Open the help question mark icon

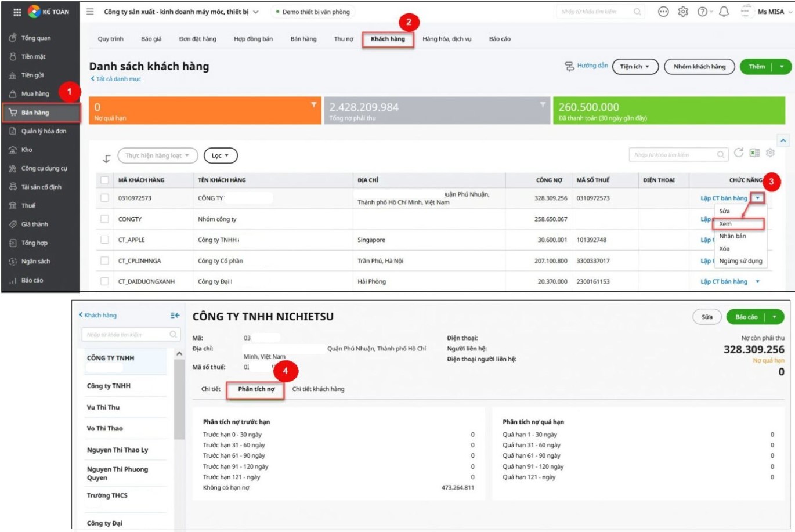point(703,12)
